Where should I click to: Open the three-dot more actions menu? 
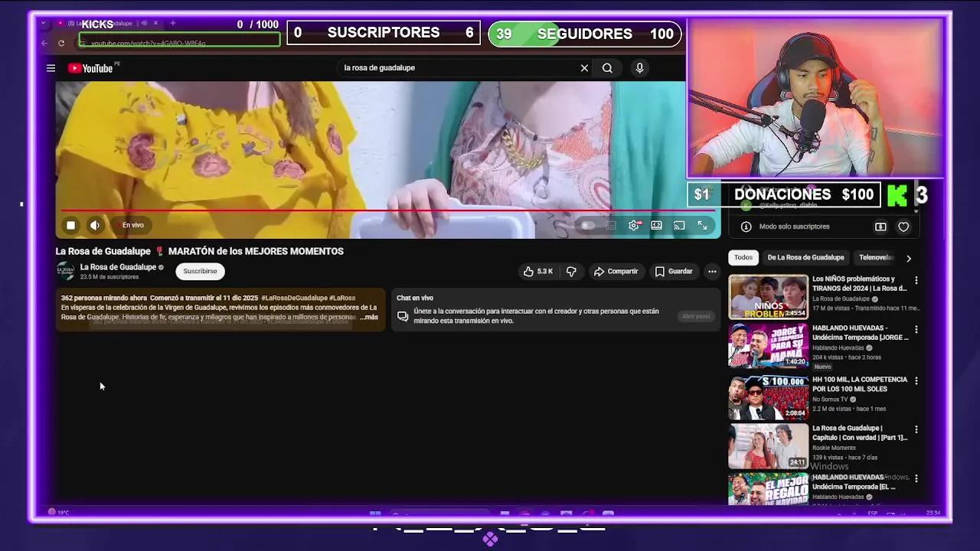coord(712,272)
